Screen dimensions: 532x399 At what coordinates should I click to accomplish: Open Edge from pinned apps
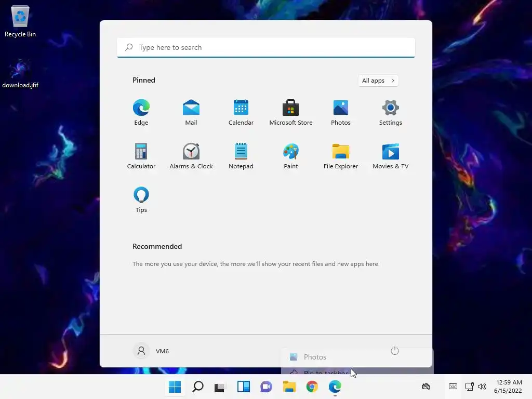[x=141, y=112]
